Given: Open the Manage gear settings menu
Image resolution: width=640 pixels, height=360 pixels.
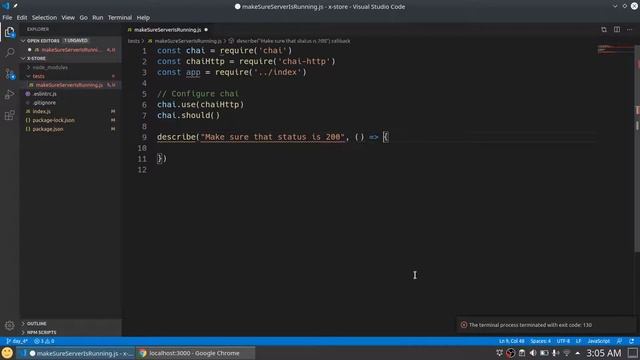Looking at the screenshot, I should (x=9, y=325).
